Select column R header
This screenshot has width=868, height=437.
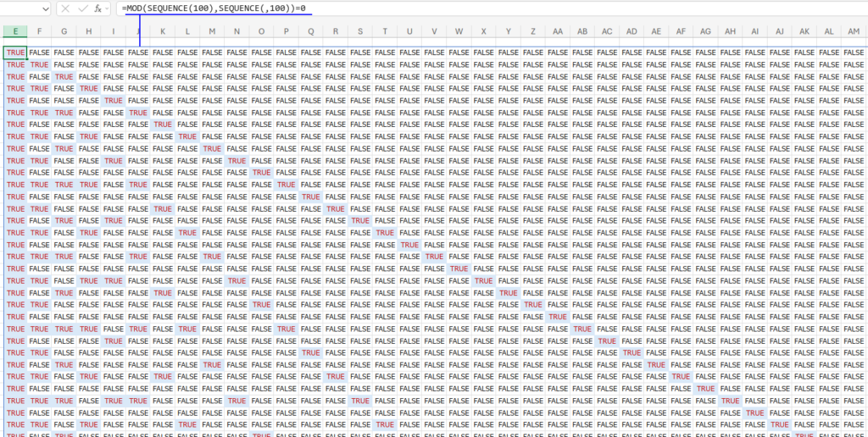[336, 31]
